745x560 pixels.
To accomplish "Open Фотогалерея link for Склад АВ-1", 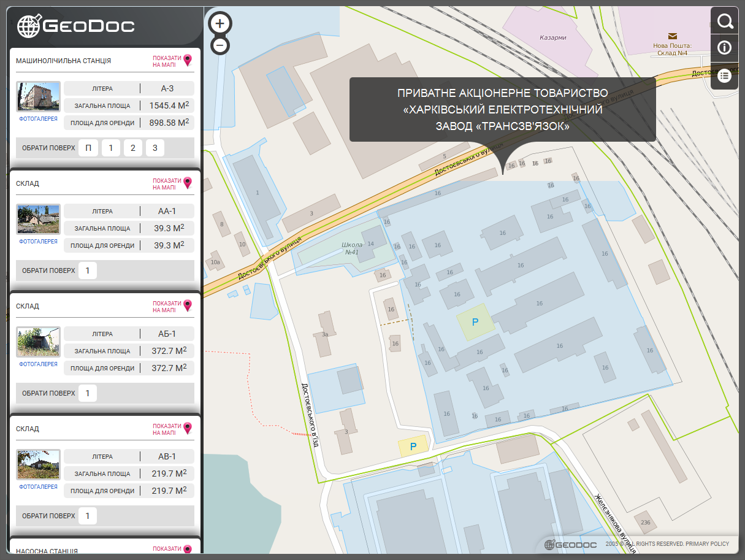I will pos(38,487).
